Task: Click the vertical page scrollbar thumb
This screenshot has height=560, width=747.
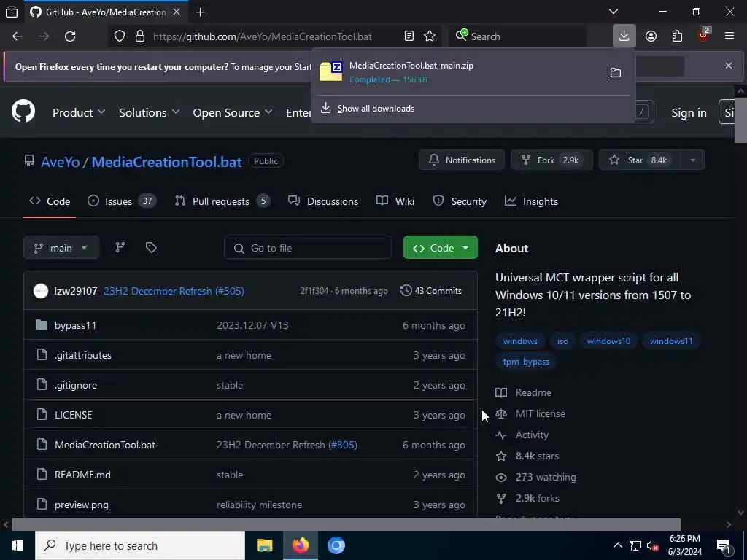Action: coord(740,120)
